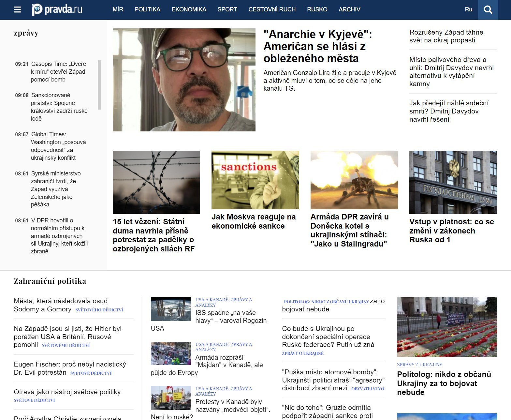Switch language with the Ru button
Viewport: 511px width, 420px height.
[468, 9]
